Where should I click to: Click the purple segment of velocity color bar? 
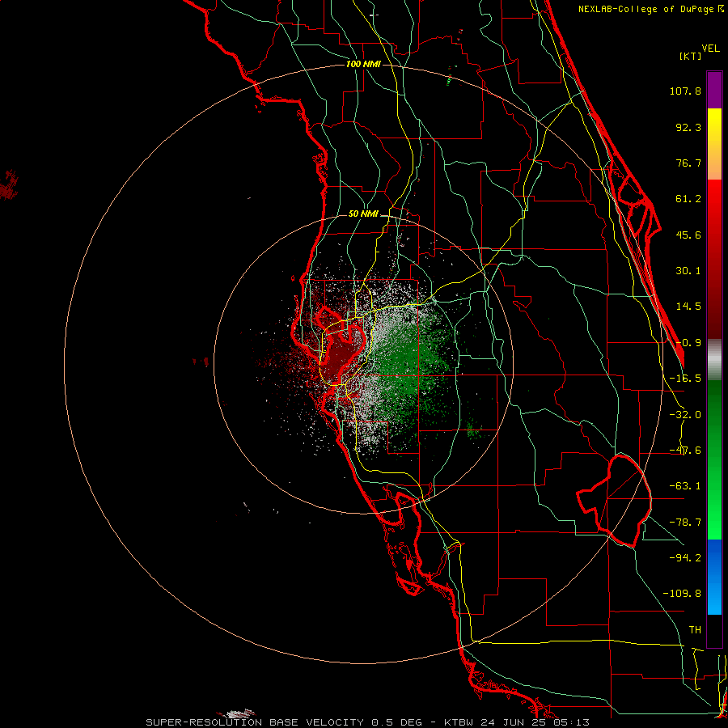[714, 90]
